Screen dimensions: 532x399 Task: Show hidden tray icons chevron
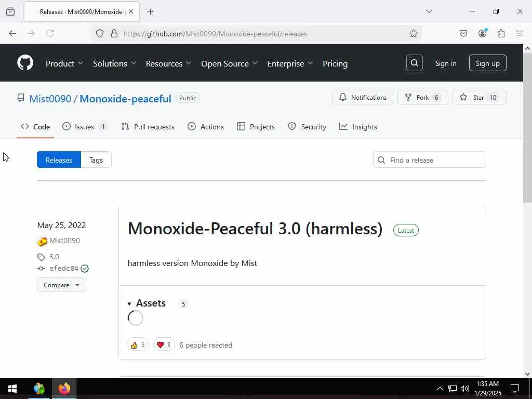(440, 389)
